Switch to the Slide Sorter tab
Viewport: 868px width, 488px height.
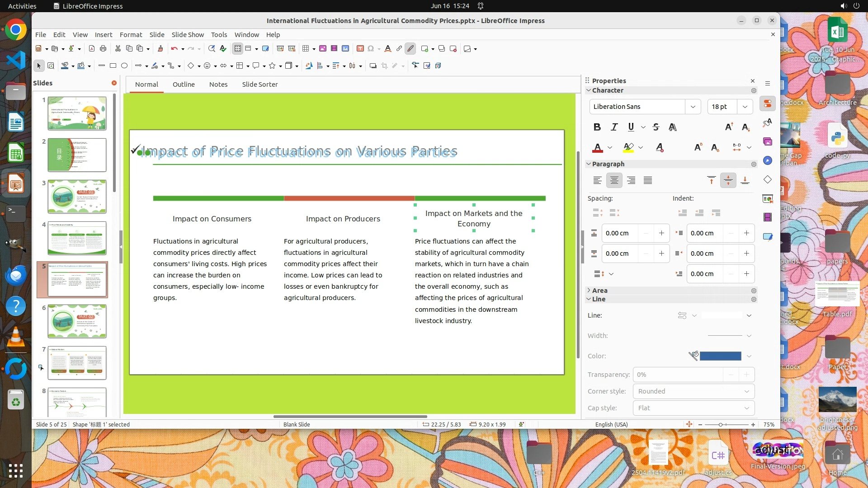[259, 84]
